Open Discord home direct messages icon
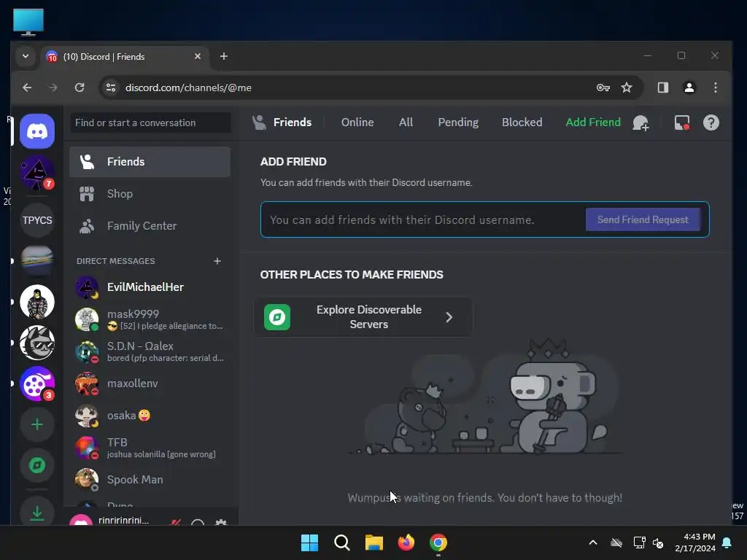This screenshot has height=560, width=747. tap(37, 131)
